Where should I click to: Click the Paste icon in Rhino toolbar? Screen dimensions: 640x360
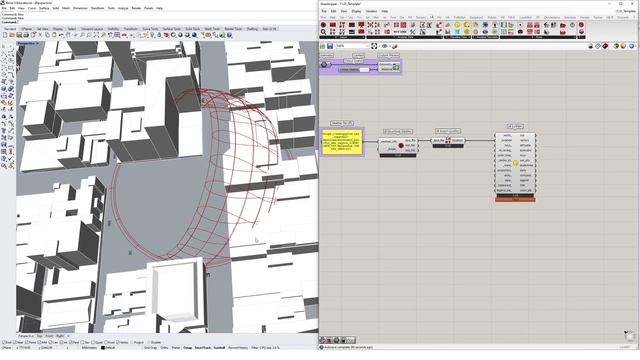click(x=54, y=35)
